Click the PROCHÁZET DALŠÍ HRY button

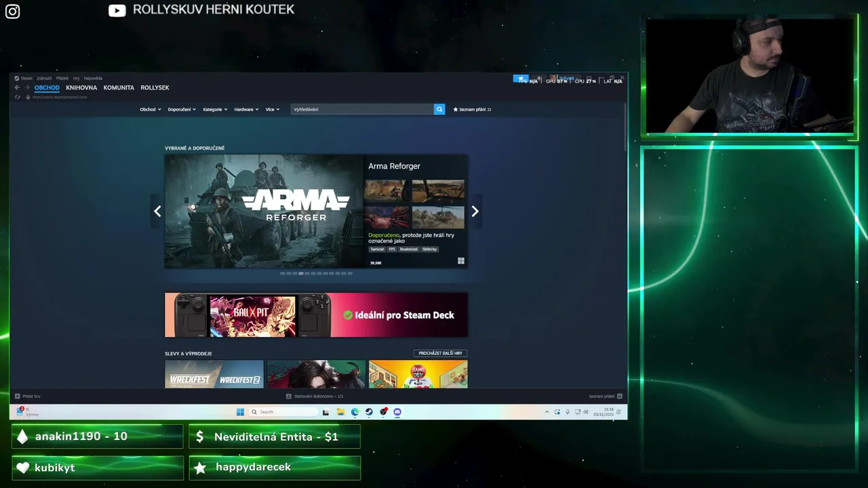tap(440, 353)
